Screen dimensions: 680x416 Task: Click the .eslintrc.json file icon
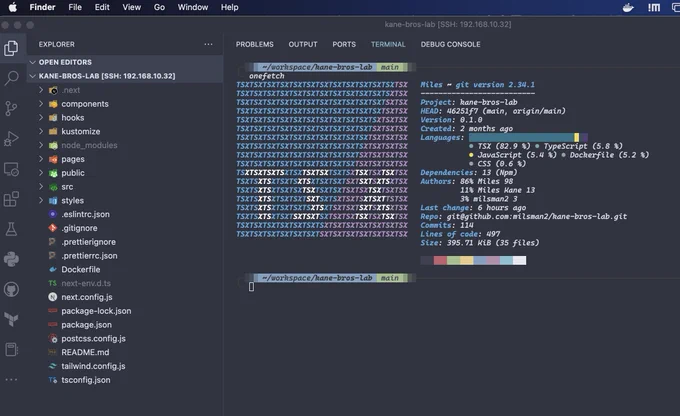tap(53, 214)
